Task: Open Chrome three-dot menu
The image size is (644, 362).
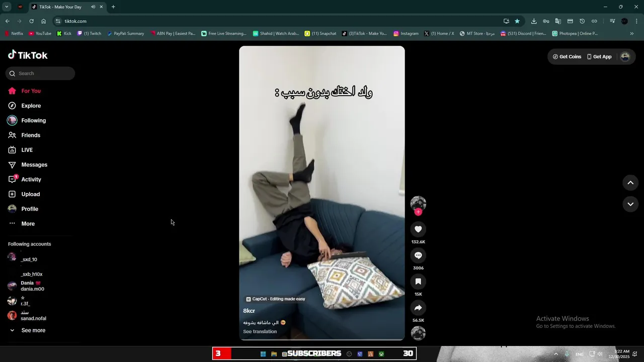Action: 637,21
